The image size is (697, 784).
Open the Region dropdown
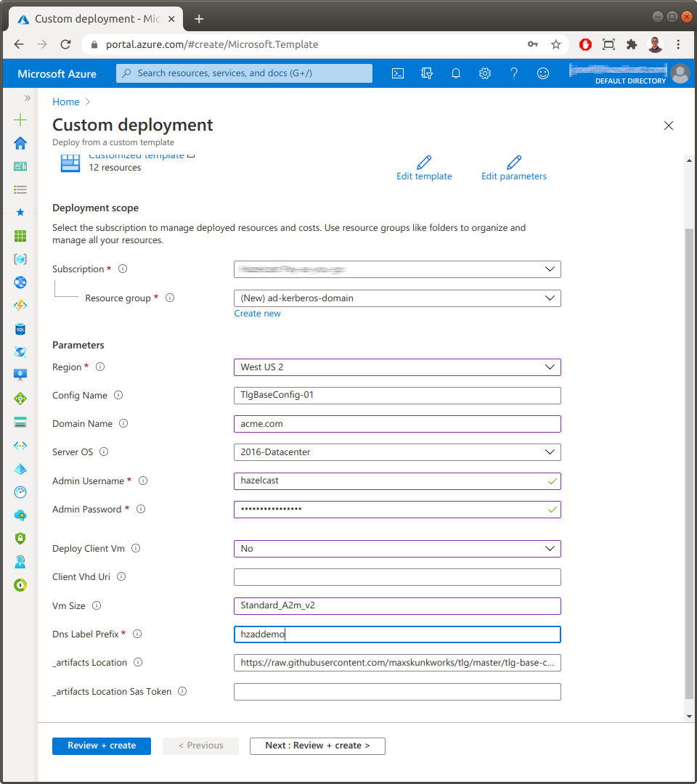[397, 367]
